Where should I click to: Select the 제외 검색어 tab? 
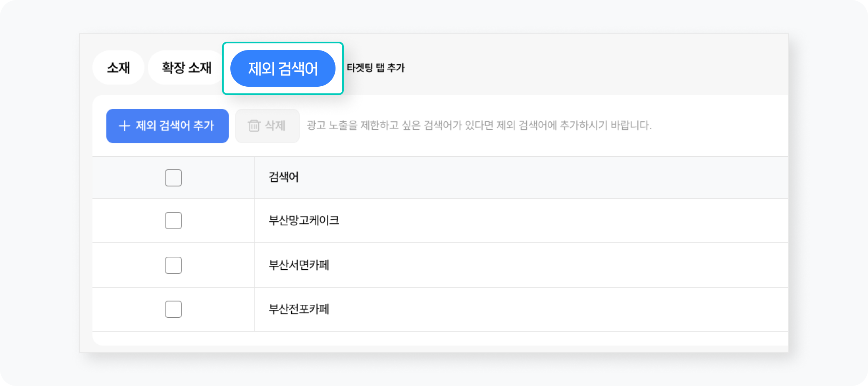(283, 68)
